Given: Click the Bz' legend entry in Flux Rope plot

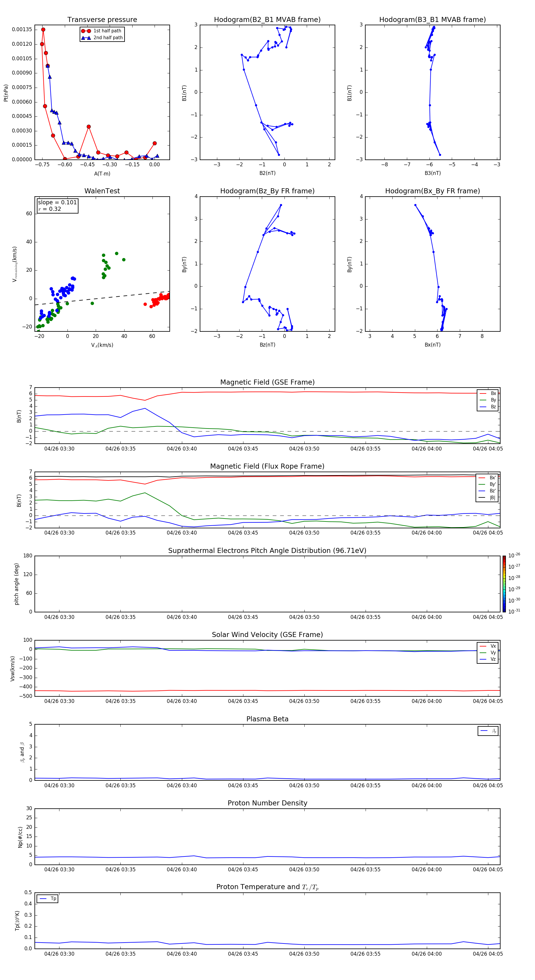Looking at the screenshot, I should (x=487, y=491).
